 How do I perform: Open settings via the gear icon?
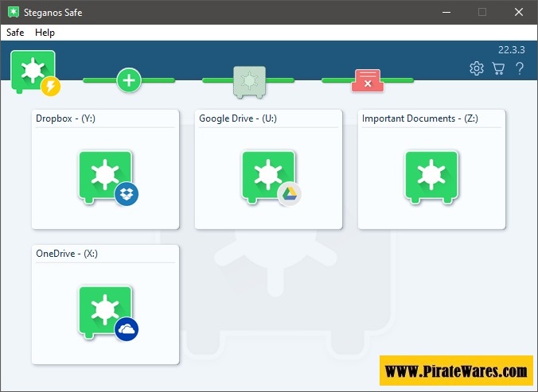tap(477, 68)
